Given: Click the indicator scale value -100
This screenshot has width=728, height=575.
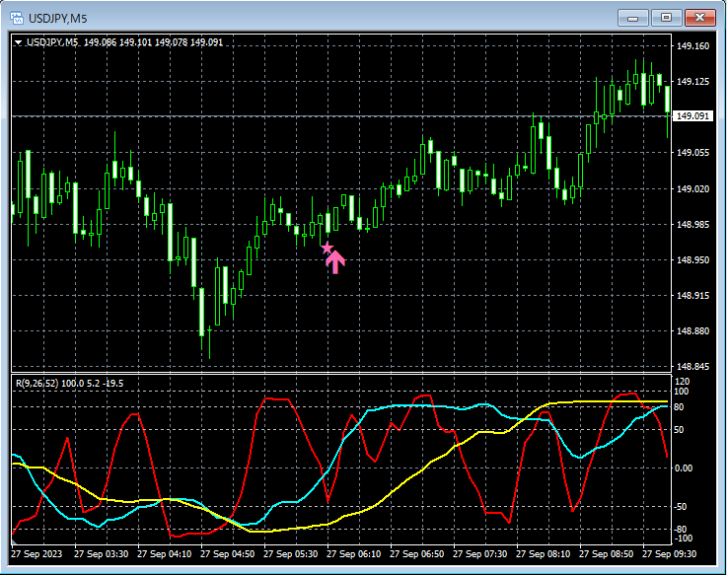Looking at the screenshot, I should (684, 539).
